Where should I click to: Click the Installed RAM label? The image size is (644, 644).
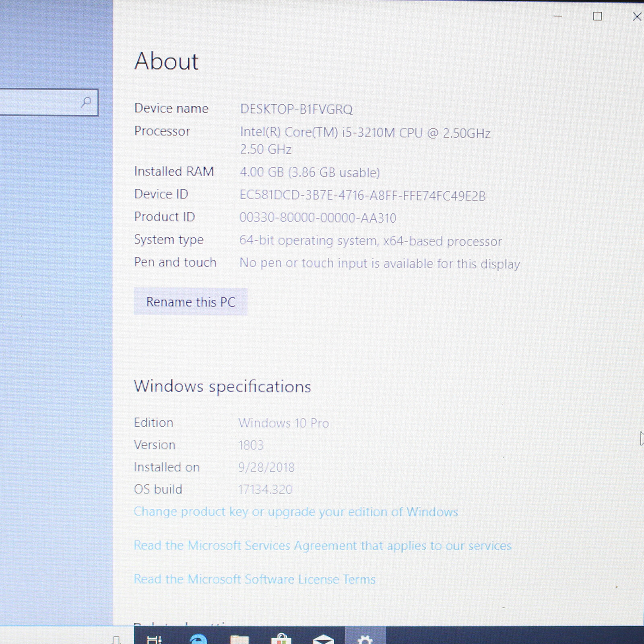coord(174,171)
